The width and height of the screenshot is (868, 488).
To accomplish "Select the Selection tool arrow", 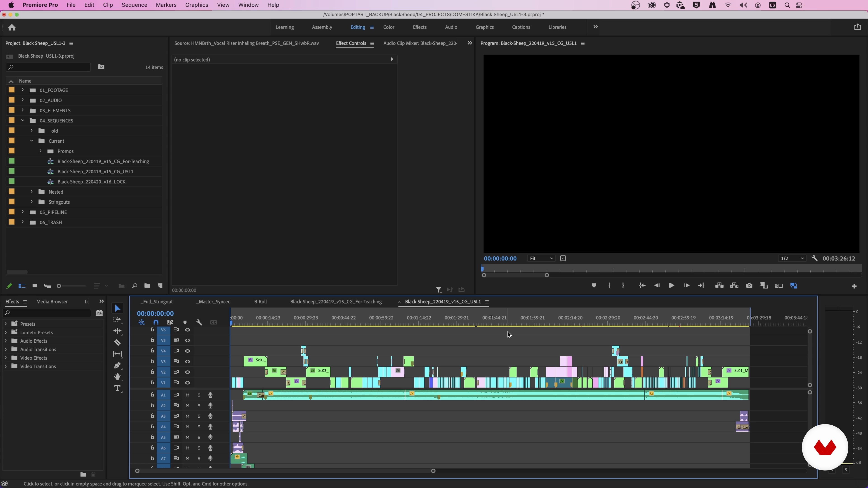I will (x=117, y=308).
